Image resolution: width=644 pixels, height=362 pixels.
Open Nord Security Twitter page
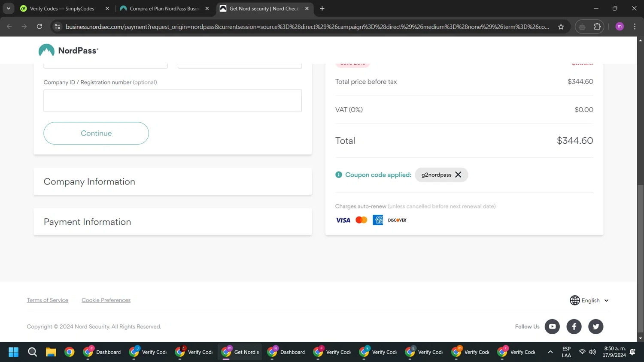pos(596,326)
